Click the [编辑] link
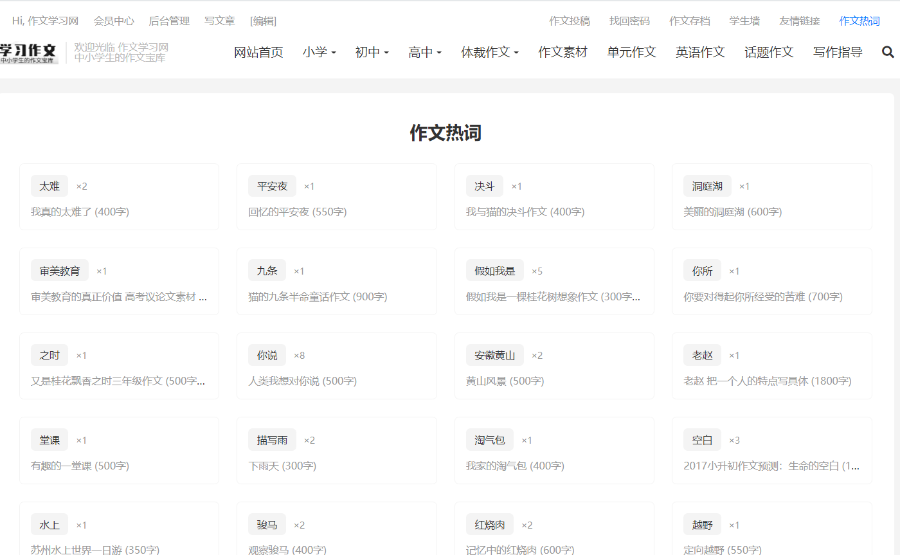900x555 pixels. click(263, 21)
